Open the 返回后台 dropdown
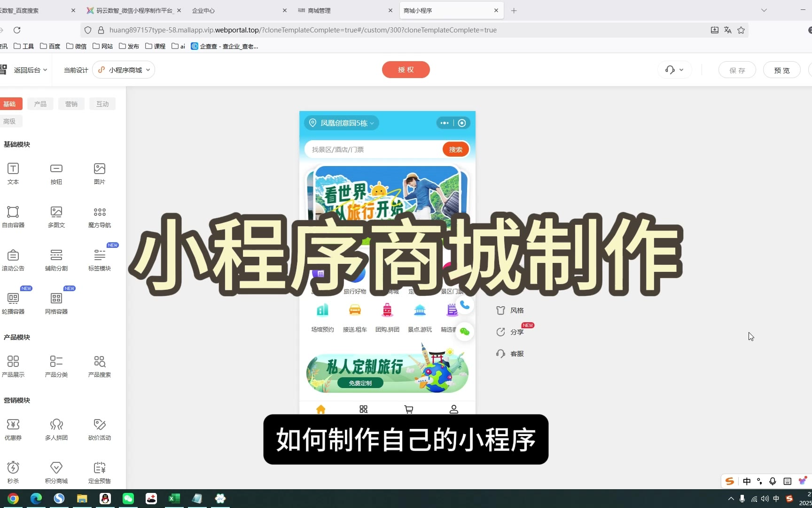This screenshot has height=508, width=812. (x=31, y=70)
